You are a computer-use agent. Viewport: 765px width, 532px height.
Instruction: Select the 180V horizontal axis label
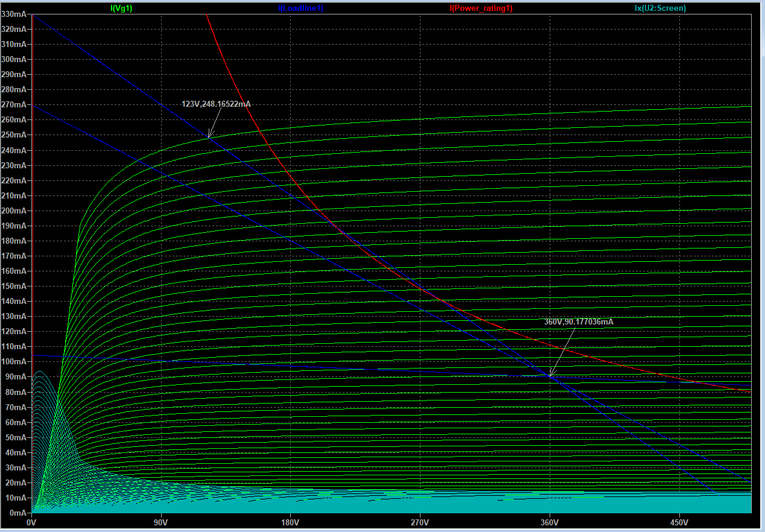click(290, 522)
